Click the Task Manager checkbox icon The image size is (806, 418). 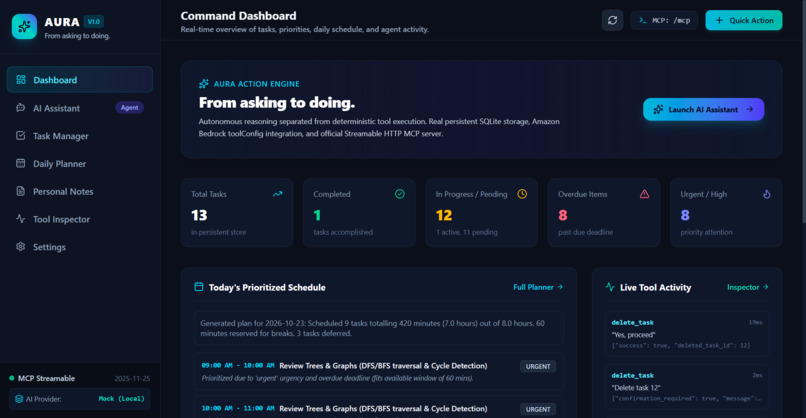tap(21, 135)
